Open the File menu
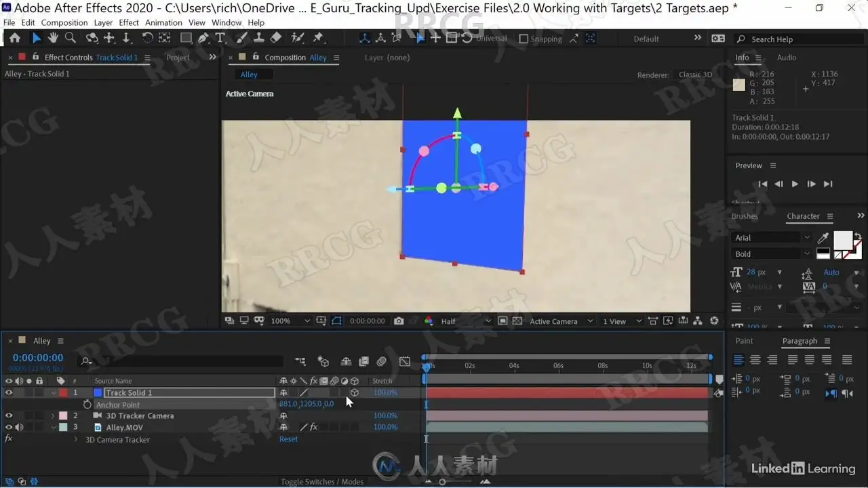The width and height of the screenshot is (868, 488). point(9,22)
